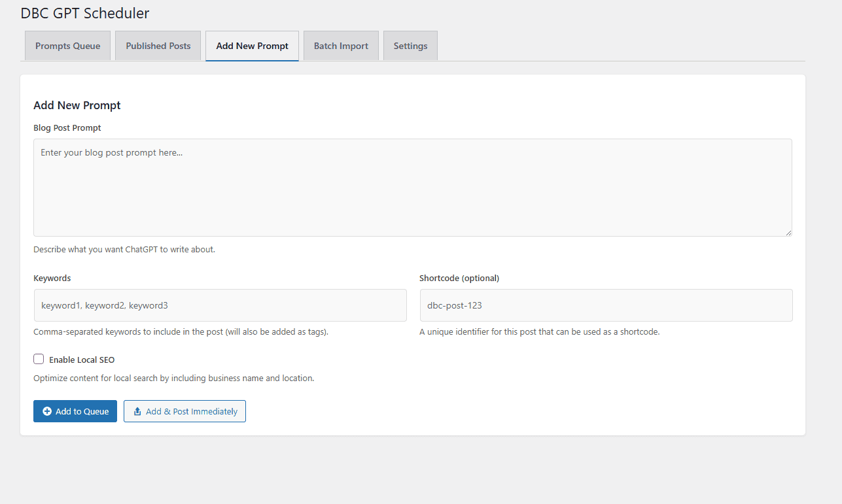
Task: Click into the Keywords input field
Action: coord(220,305)
